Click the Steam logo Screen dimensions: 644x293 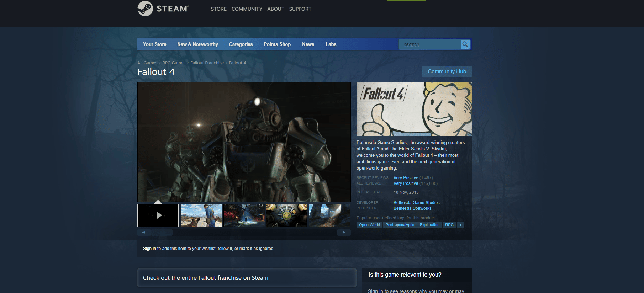(163, 9)
